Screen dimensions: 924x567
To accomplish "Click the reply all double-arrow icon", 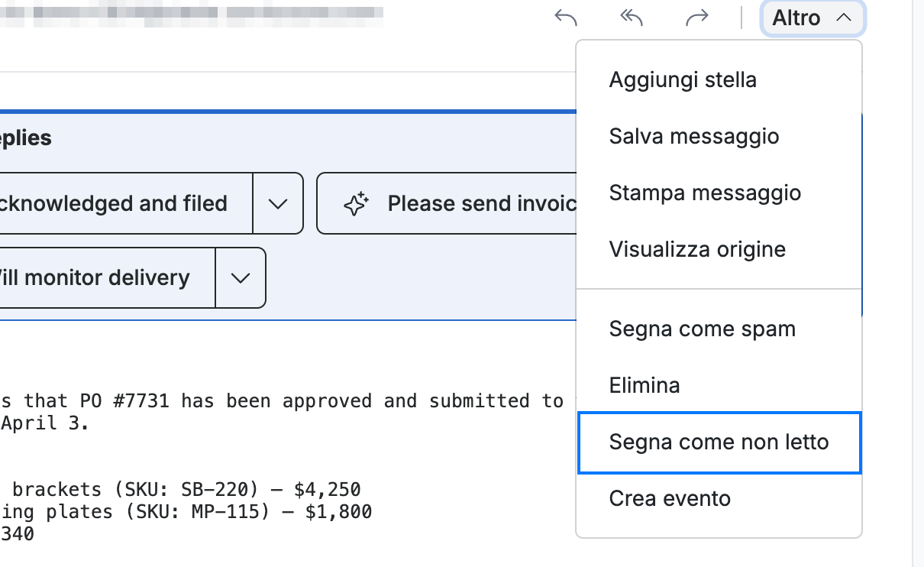I will pos(632,18).
